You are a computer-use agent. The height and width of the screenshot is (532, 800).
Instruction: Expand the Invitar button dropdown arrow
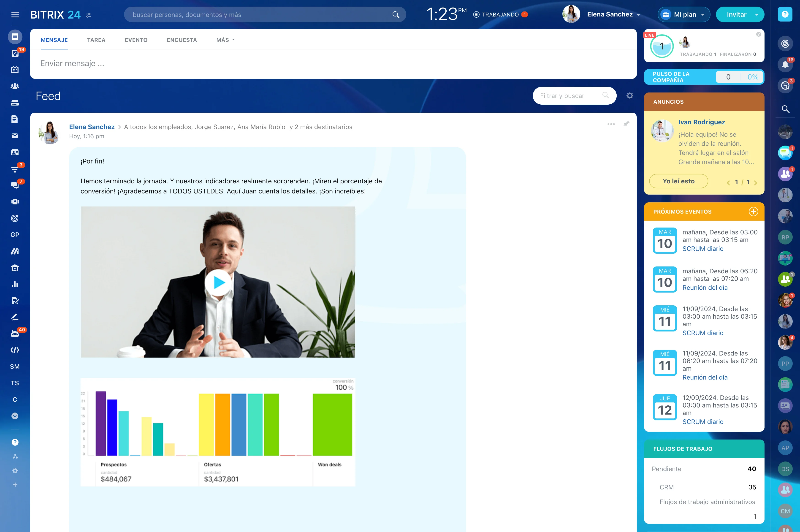pos(757,15)
